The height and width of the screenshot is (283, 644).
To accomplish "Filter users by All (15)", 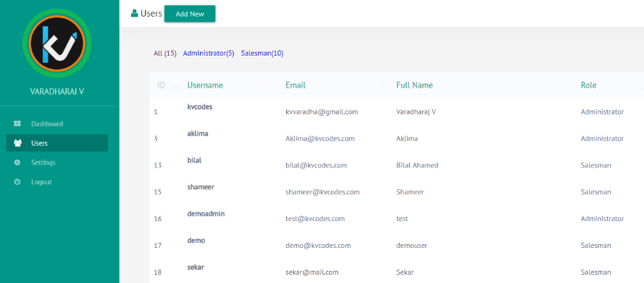I will click(165, 54).
